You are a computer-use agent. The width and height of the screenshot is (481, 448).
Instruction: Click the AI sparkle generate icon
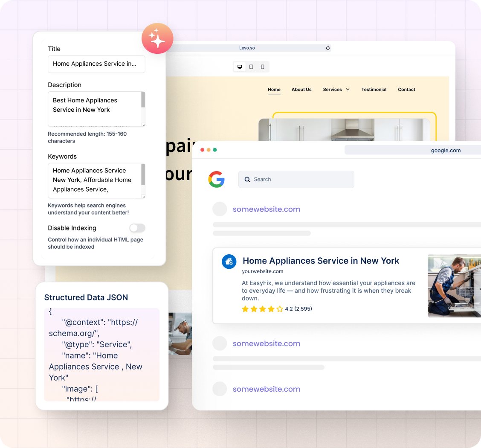(x=157, y=38)
